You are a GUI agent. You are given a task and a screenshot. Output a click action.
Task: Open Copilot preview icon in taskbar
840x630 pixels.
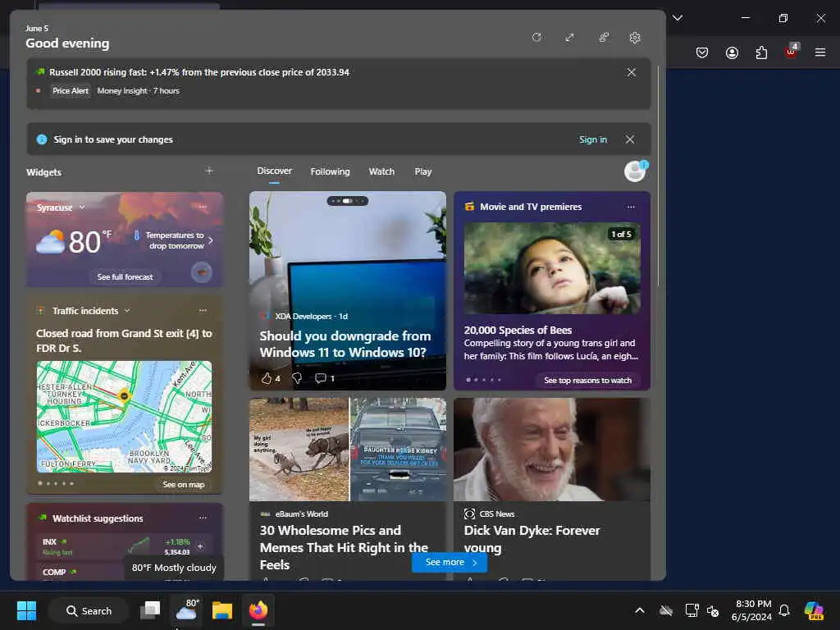(x=815, y=610)
